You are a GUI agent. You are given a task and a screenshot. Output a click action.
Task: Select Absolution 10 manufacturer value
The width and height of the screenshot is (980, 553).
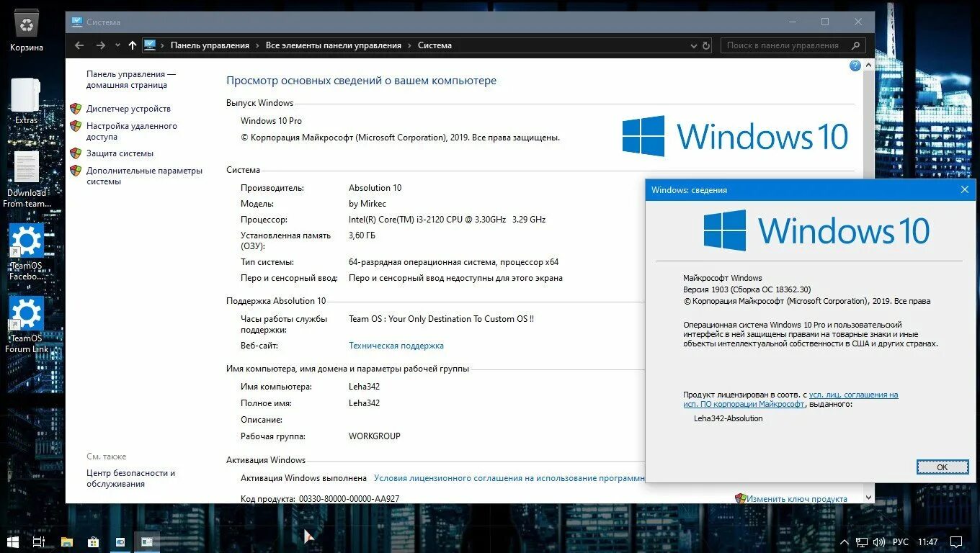[x=375, y=188]
